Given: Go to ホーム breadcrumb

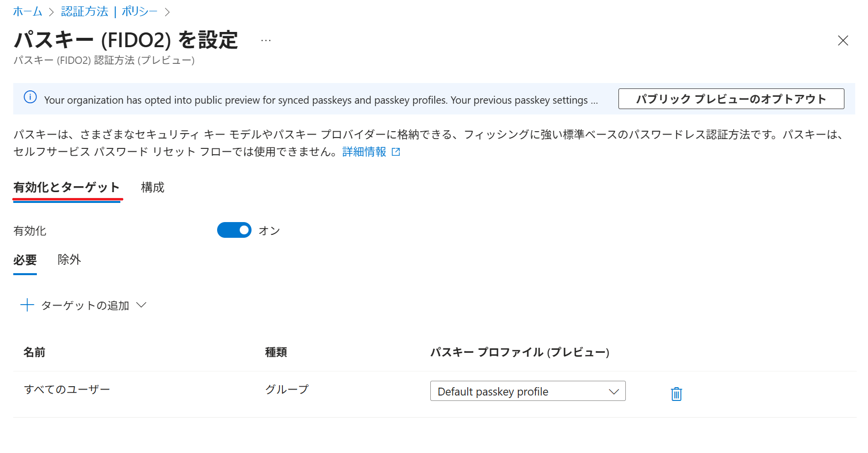Looking at the screenshot, I should click(28, 11).
